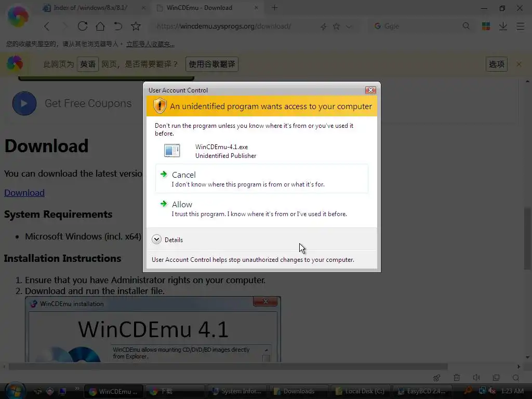The height and width of the screenshot is (399, 532).
Task: Click the muted volume tray icon
Action: pos(491,391)
